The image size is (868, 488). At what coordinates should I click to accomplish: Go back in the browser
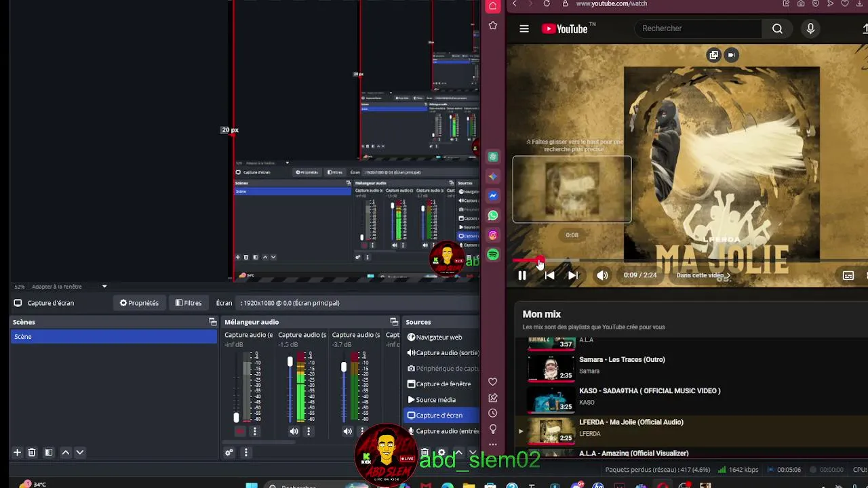515,3
